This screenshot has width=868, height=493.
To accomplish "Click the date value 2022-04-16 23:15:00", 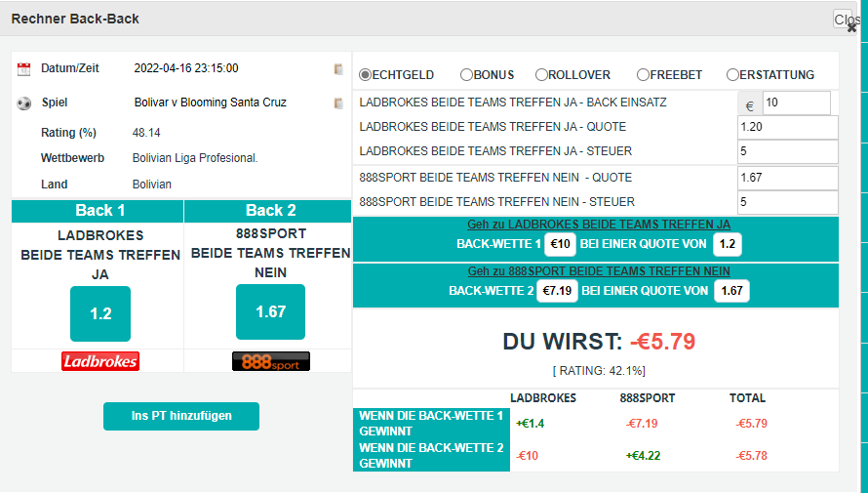I will [x=186, y=68].
